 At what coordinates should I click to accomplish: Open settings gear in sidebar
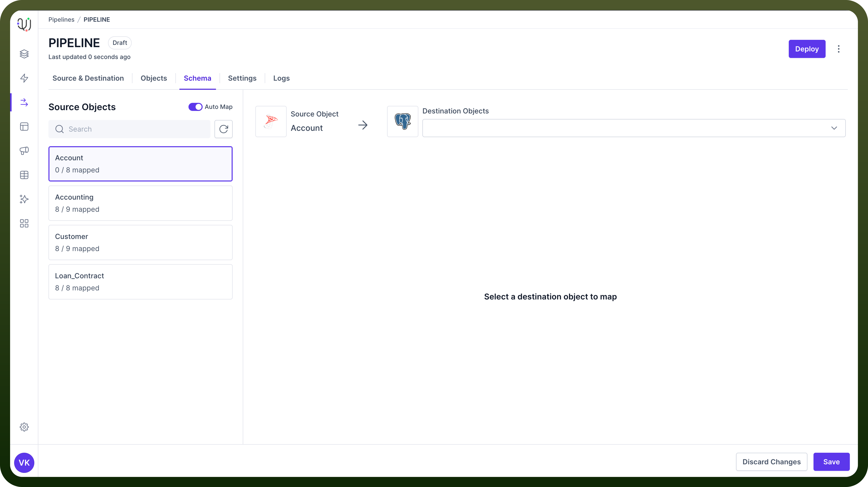click(x=24, y=427)
